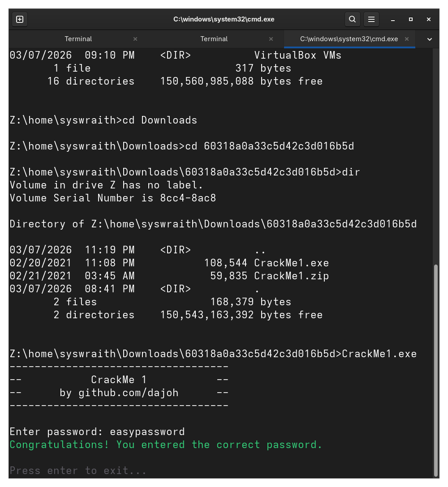
Task: Switch to the leftmost Terminal tab
Action: click(x=78, y=39)
